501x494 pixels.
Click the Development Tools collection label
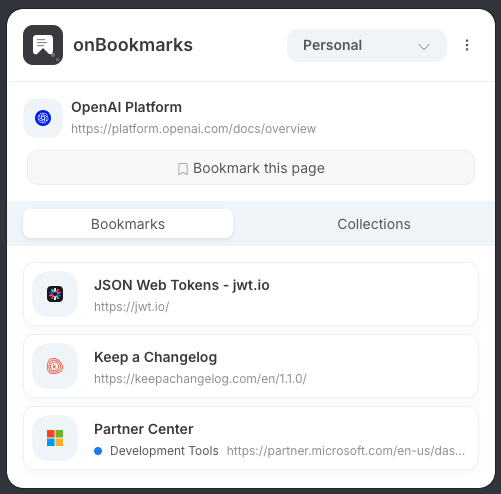[x=164, y=451]
